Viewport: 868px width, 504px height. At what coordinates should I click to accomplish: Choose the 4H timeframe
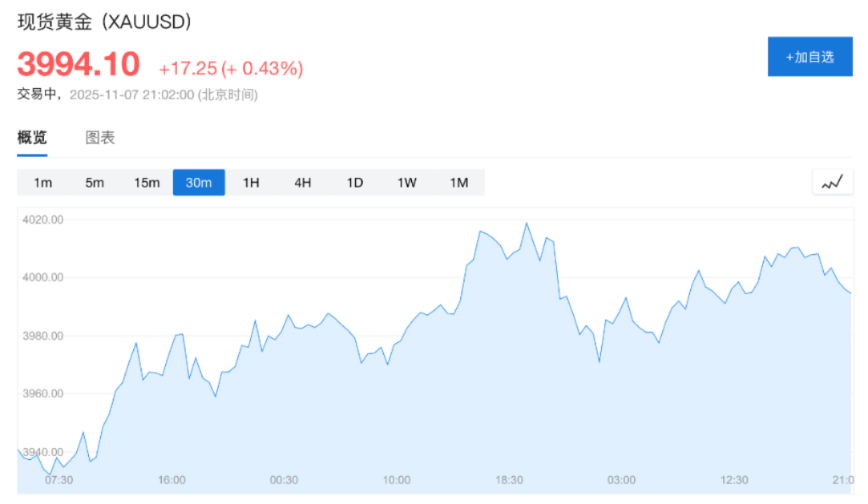click(x=303, y=183)
